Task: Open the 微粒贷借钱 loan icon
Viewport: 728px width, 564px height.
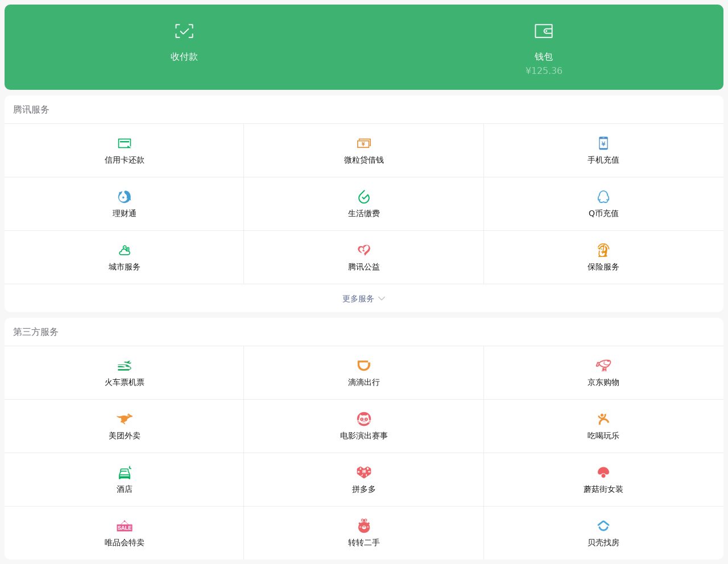Action: click(x=364, y=143)
